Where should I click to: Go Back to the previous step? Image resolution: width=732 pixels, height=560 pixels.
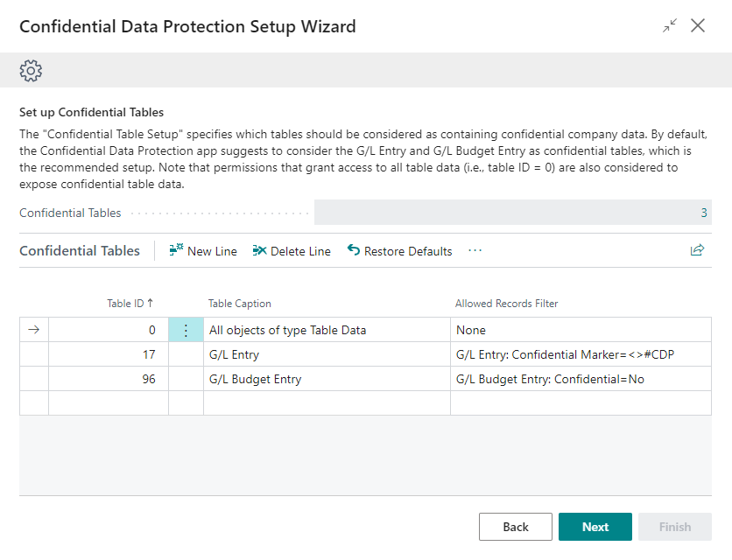click(515, 527)
